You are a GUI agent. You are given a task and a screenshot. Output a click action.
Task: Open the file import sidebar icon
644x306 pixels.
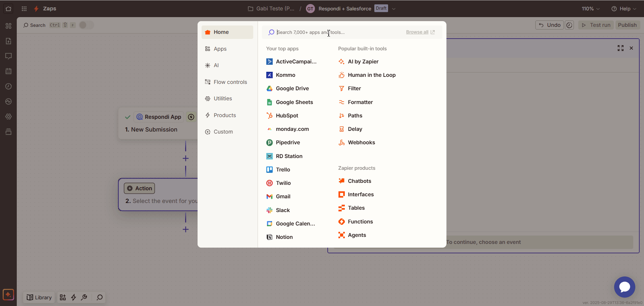(x=8, y=41)
